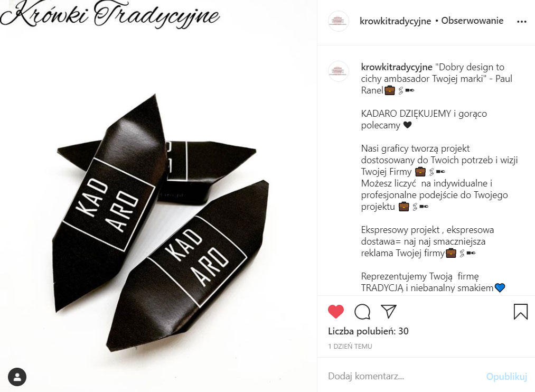Toggle the Obserwowanie following status
Screen dimensions: 535x392
[472, 21]
